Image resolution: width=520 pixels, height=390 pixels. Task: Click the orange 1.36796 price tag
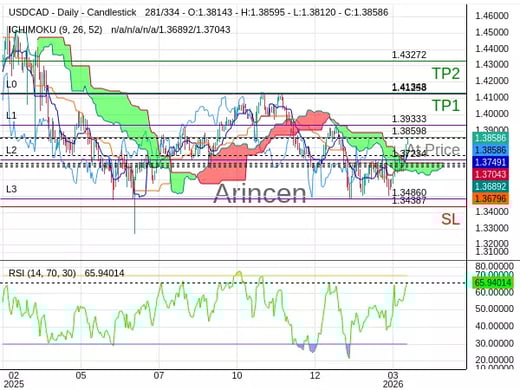(490, 198)
